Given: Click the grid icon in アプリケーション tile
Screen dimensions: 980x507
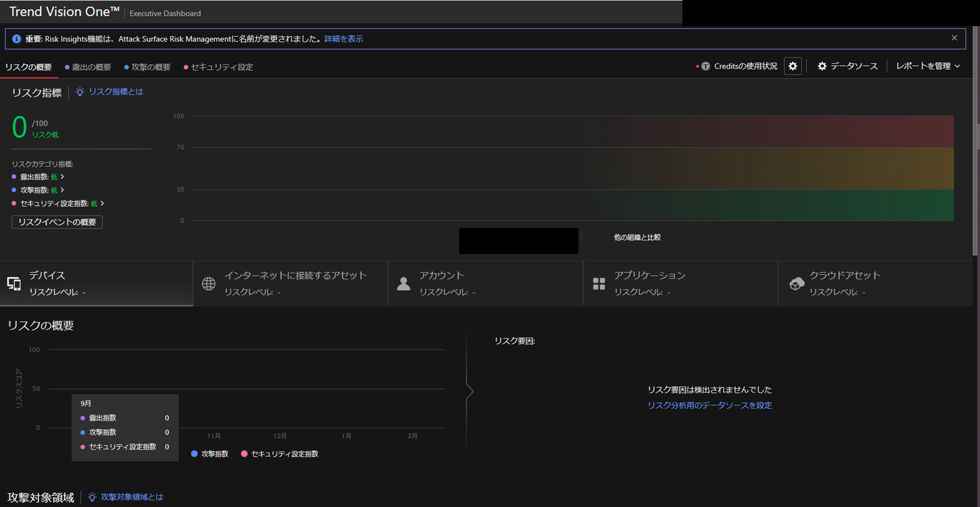Looking at the screenshot, I should 599,284.
